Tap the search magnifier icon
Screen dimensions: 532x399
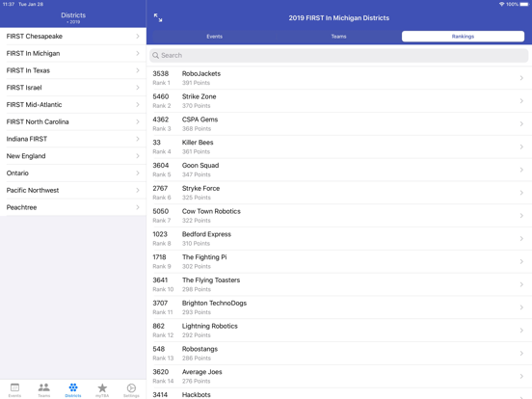156,55
